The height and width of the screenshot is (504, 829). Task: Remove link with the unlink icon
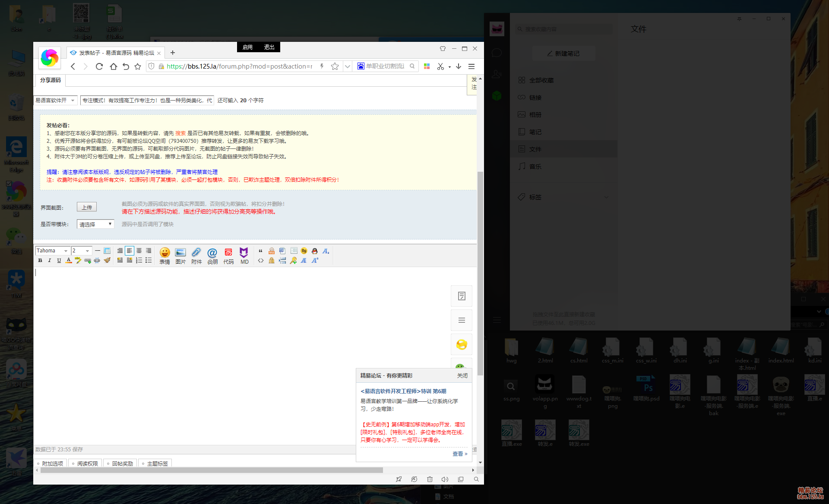click(x=97, y=260)
